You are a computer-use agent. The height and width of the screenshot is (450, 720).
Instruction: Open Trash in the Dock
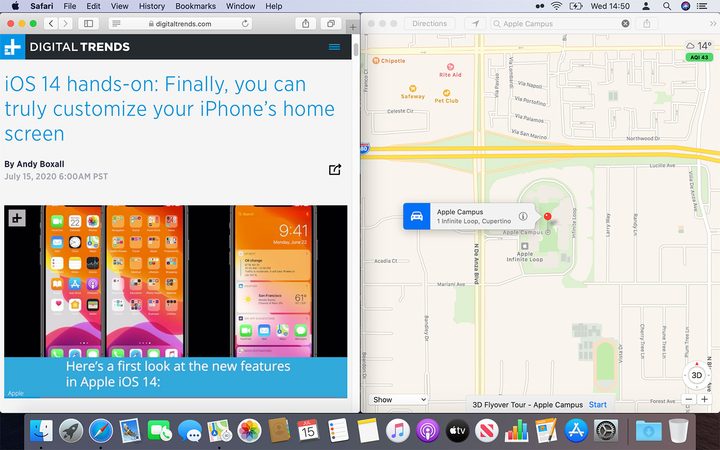pos(678,431)
